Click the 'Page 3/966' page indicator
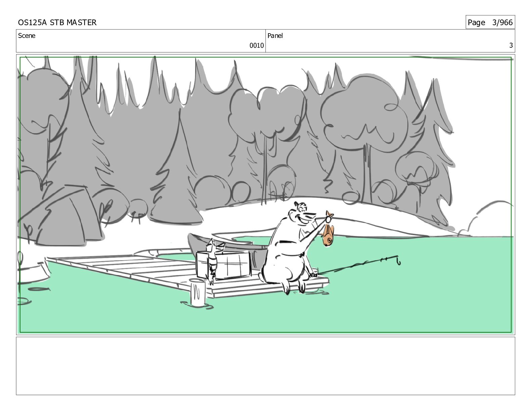This screenshot has width=532, height=411. pos(490,22)
